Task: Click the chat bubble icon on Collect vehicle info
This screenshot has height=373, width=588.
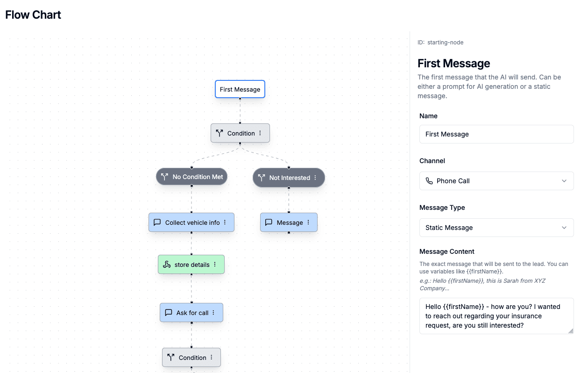Action: tap(157, 222)
